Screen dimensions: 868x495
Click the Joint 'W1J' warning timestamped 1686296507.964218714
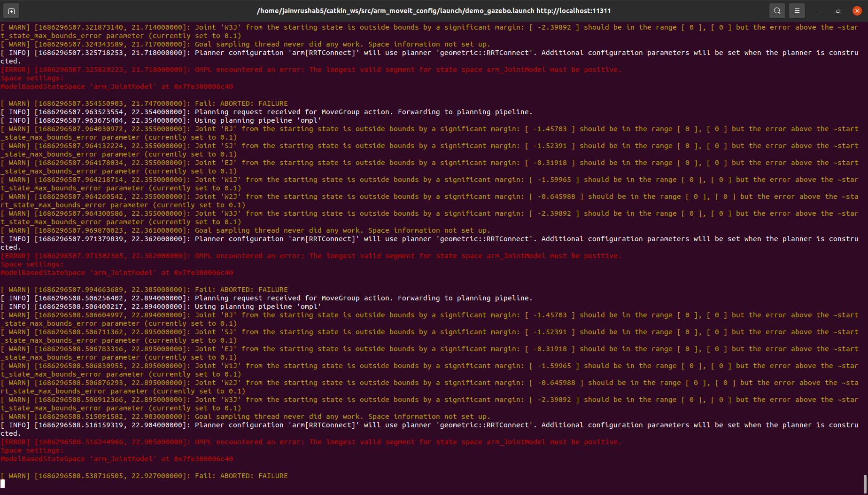pyautogui.click(x=429, y=184)
